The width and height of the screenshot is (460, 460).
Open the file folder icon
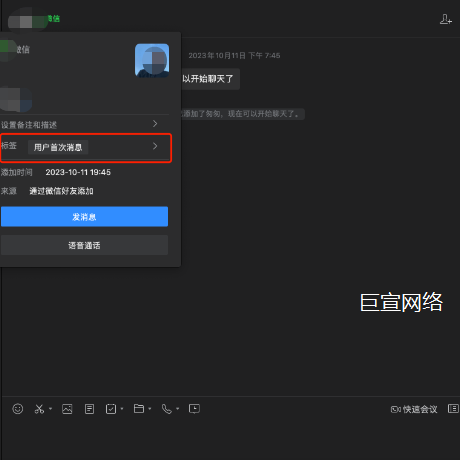coord(139,409)
